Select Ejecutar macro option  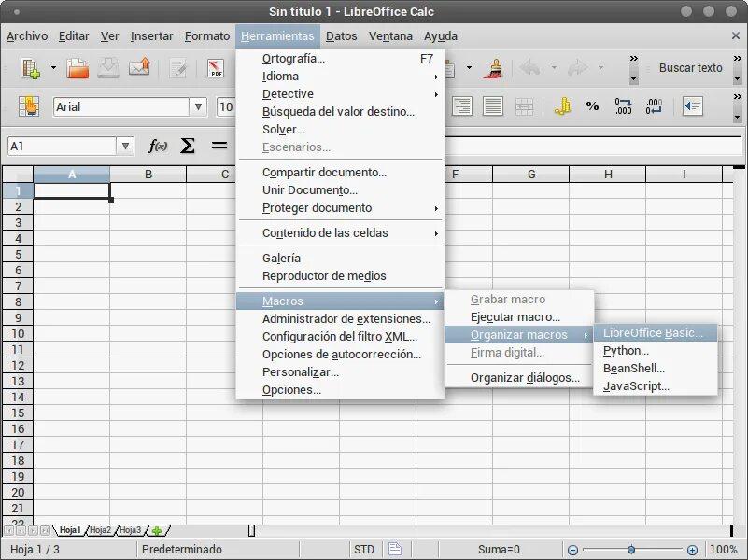click(x=519, y=317)
